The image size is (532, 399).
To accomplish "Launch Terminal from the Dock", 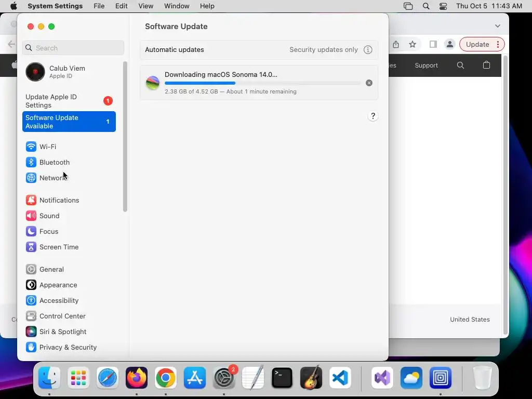I will click(x=282, y=378).
